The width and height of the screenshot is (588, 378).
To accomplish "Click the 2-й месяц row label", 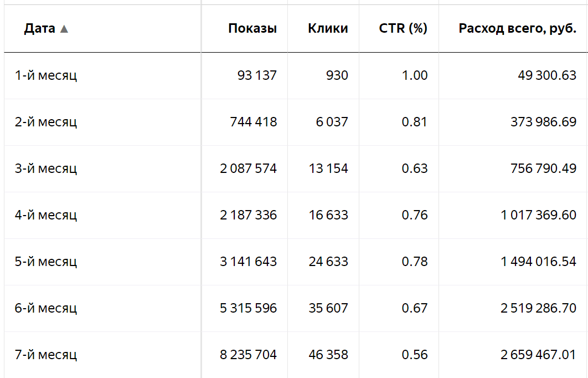I will [46, 122].
